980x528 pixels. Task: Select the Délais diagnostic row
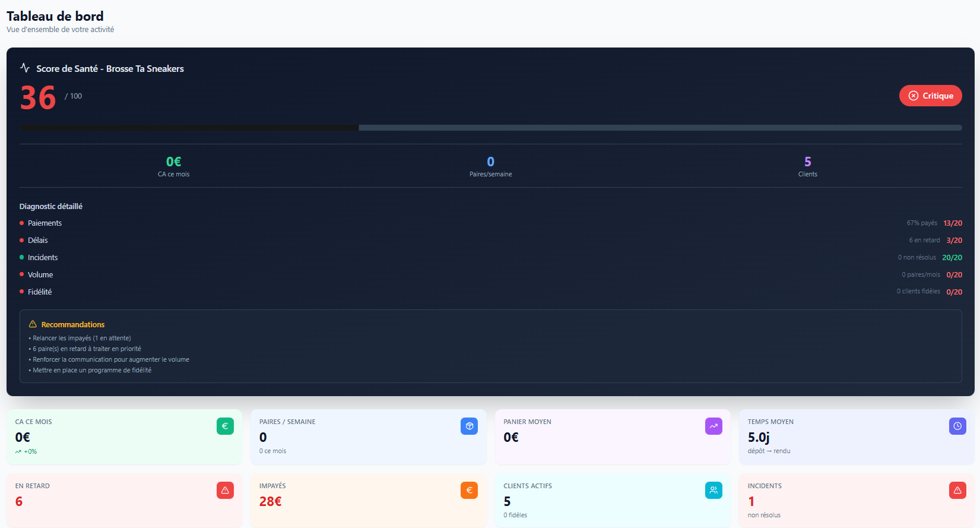[490, 241]
